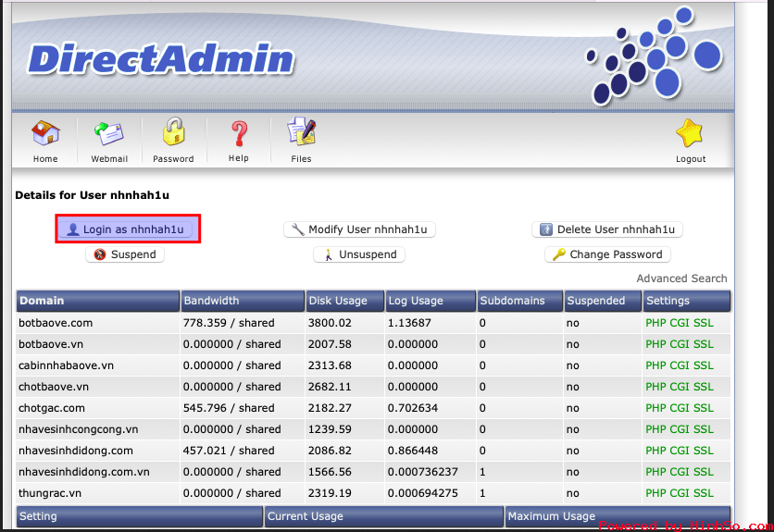This screenshot has height=532, width=774.
Task: Click log usage value 1.13687
Action: click(x=409, y=323)
